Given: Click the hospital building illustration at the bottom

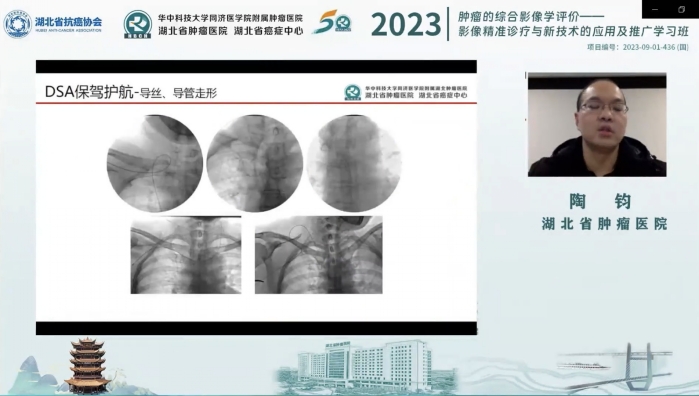Looking at the screenshot, I should tap(365, 366).
